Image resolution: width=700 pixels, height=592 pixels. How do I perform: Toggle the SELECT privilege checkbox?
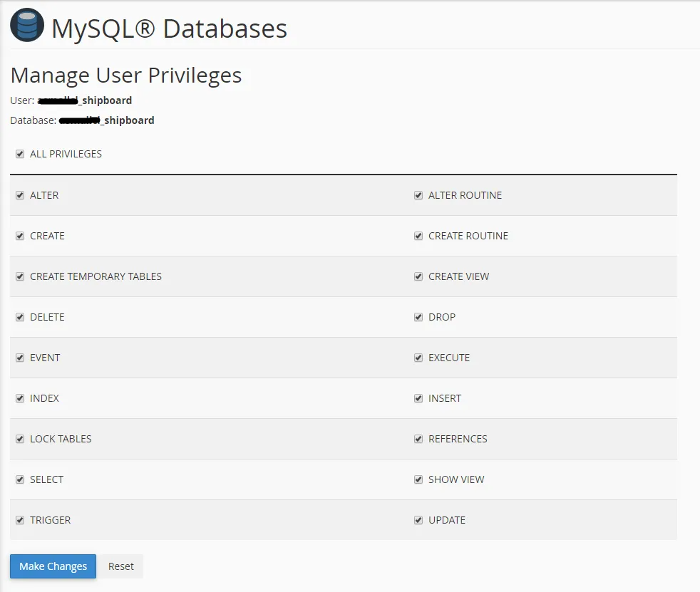click(20, 479)
